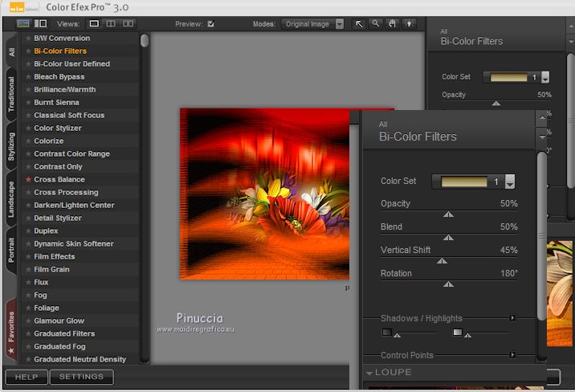Open the Favorites tab

coord(12,330)
